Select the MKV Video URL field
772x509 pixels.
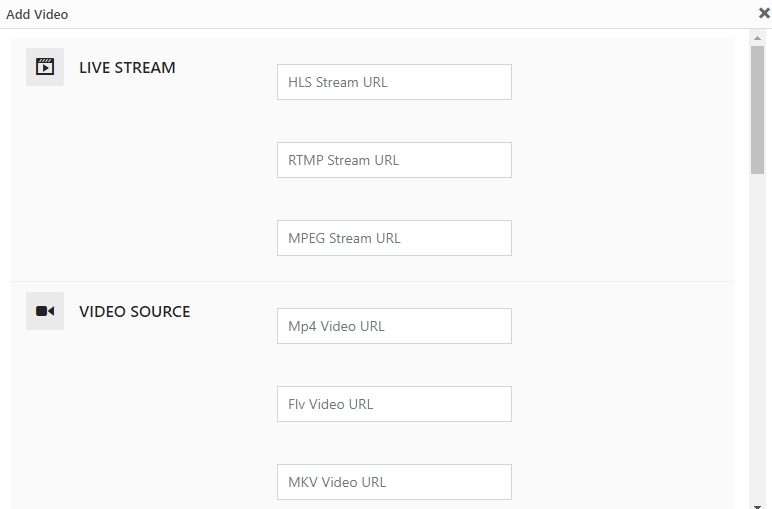click(394, 482)
